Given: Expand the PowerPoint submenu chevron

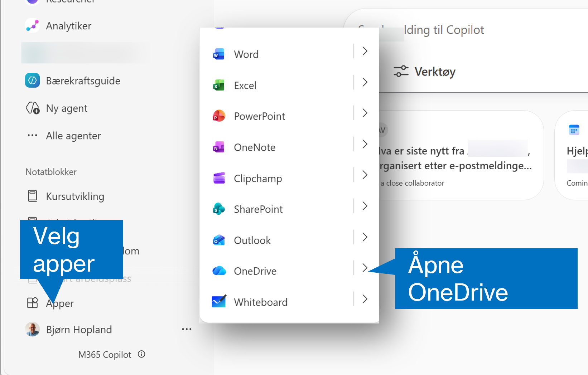Looking at the screenshot, I should [365, 113].
